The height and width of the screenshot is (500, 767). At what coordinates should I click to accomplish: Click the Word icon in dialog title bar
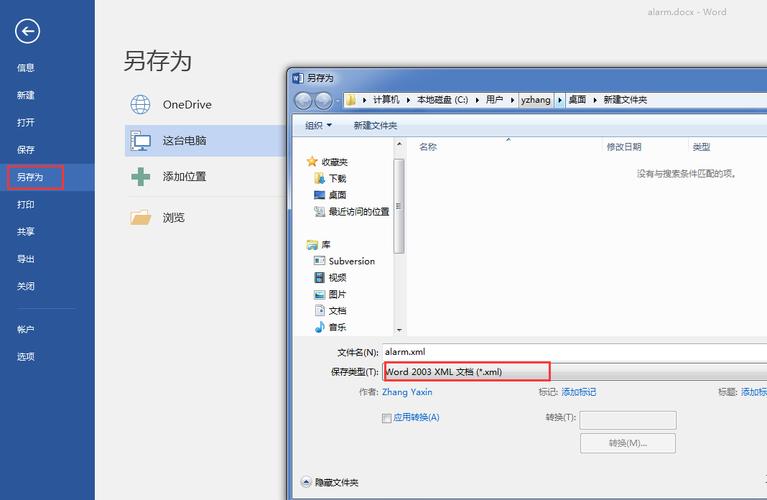297,78
